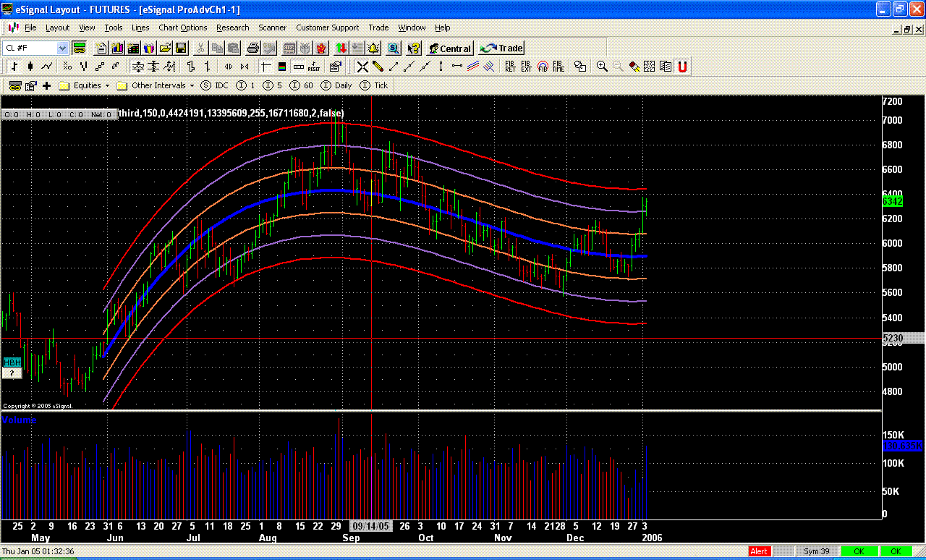This screenshot has width=926, height=560.
Task: Expand the Other Intervals folder dropdown
Action: 191,85
